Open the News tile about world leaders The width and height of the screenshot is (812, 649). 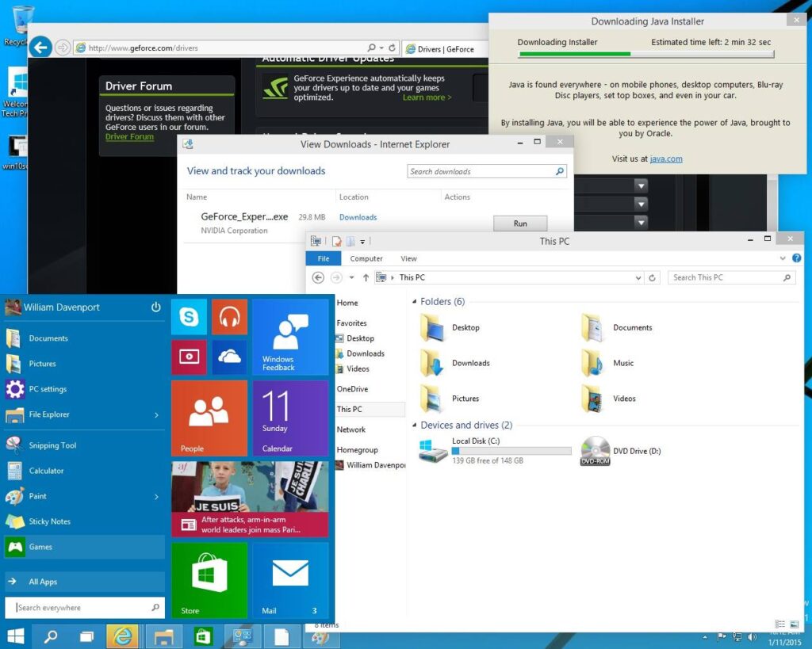coord(250,499)
